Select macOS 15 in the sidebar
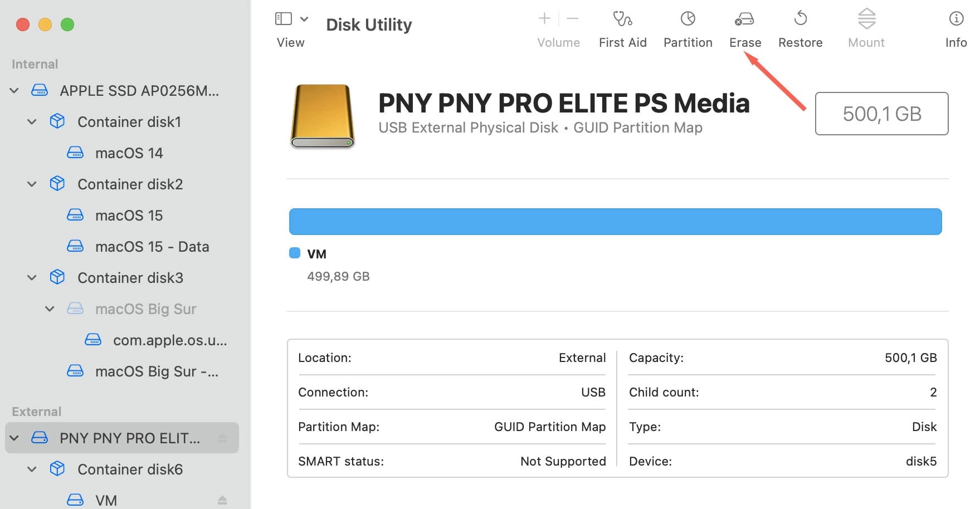Screen dimensions: 980x509 coord(129,216)
